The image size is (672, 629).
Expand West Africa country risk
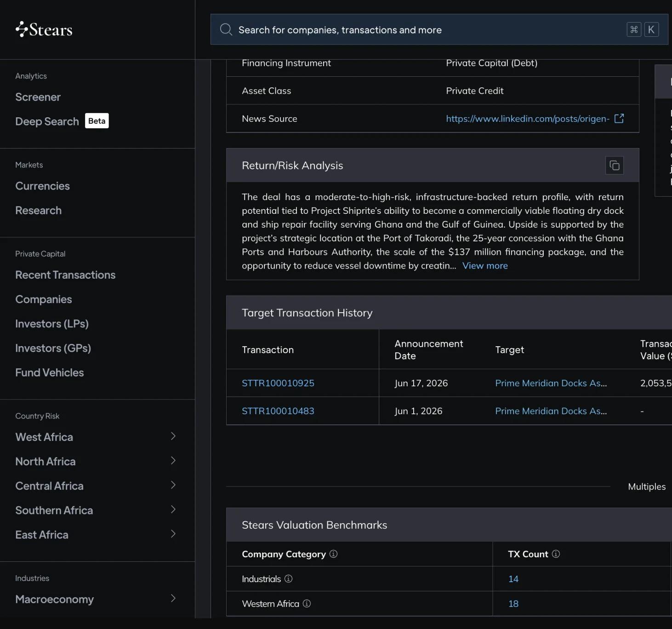173,436
